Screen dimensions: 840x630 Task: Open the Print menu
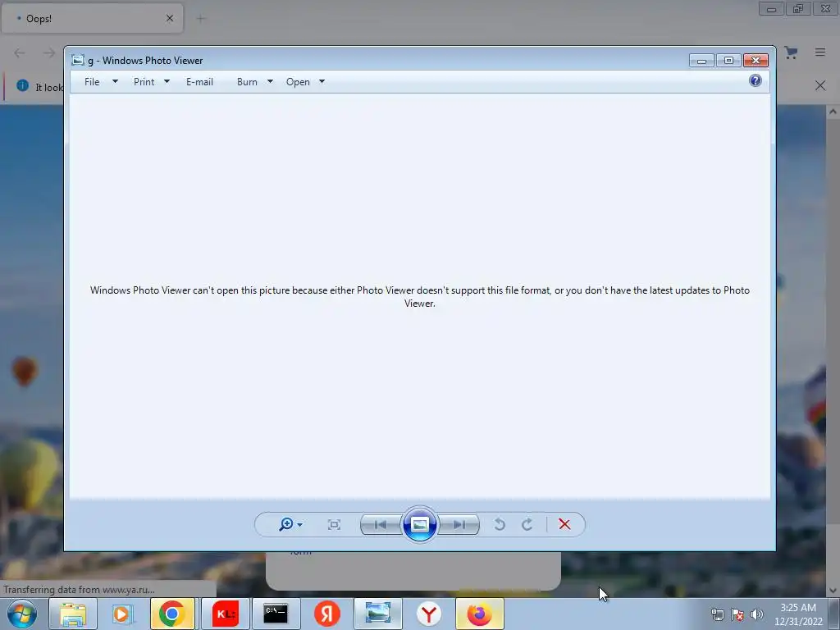click(x=144, y=82)
